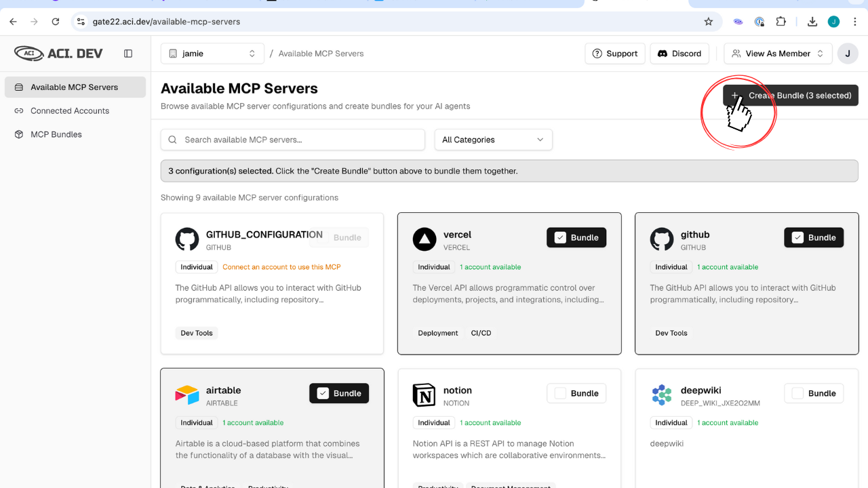
Task: Click the Vercel triangle logo
Action: point(425,239)
